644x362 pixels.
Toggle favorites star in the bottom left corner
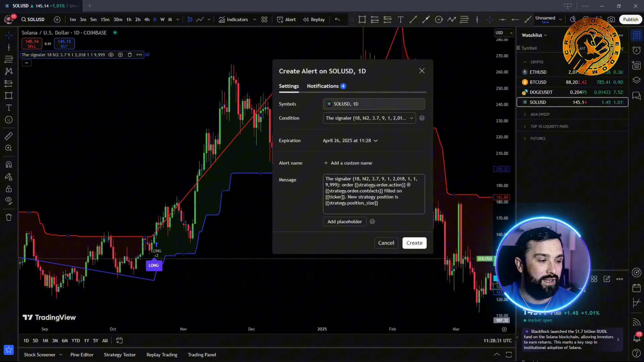[x=9, y=350]
